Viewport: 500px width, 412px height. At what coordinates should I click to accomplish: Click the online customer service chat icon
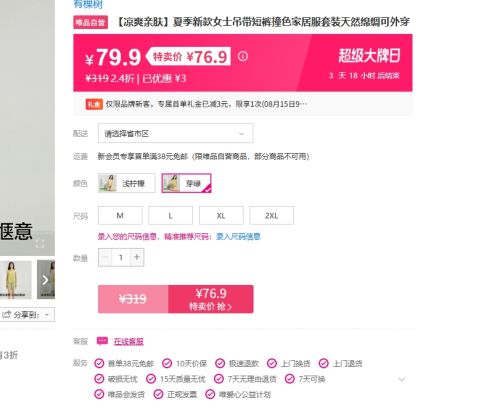[x=102, y=341]
